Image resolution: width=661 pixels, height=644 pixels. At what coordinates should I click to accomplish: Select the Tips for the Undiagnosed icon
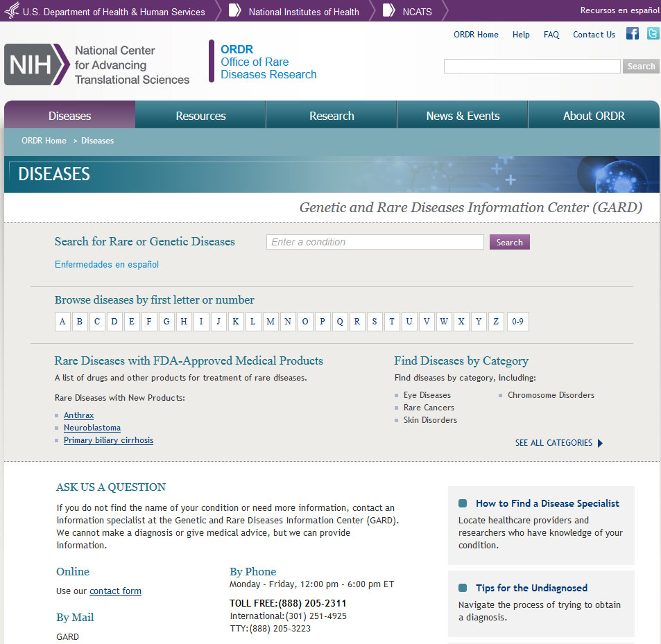pos(462,588)
